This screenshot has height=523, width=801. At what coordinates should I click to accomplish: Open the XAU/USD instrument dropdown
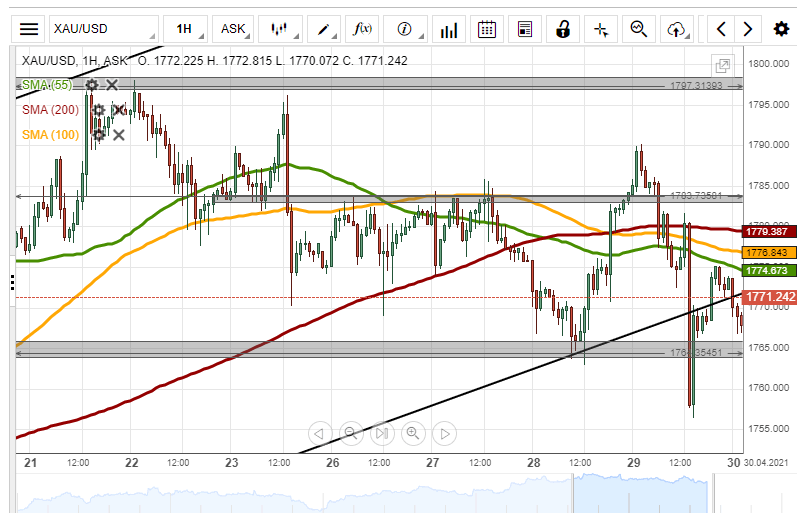(102, 29)
